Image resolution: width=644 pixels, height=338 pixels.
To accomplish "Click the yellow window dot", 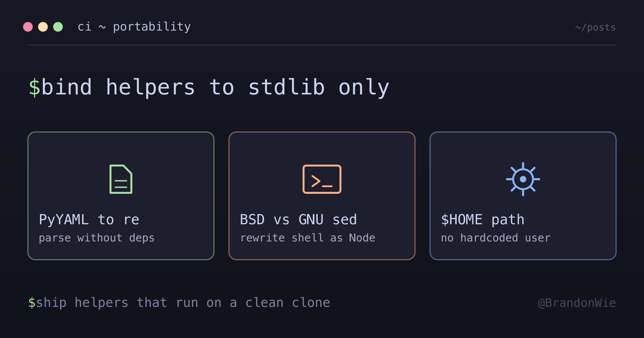I will (x=43, y=27).
